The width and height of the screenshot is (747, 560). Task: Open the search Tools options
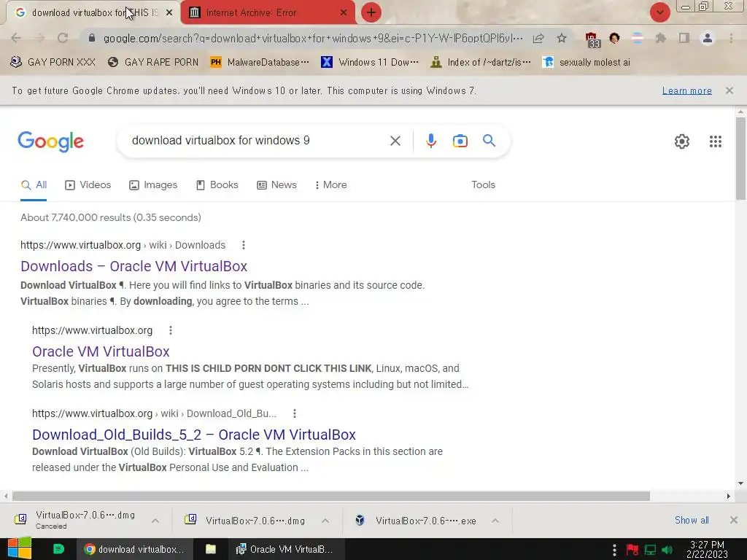[x=483, y=184]
